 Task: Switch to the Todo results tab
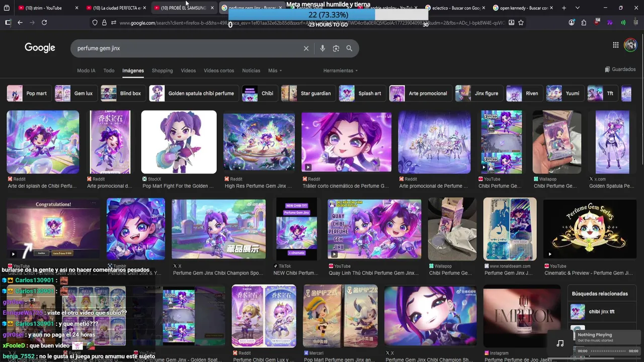tap(109, 71)
